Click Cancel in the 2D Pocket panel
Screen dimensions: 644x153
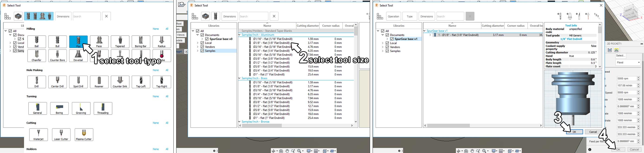[x=634, y=150]
